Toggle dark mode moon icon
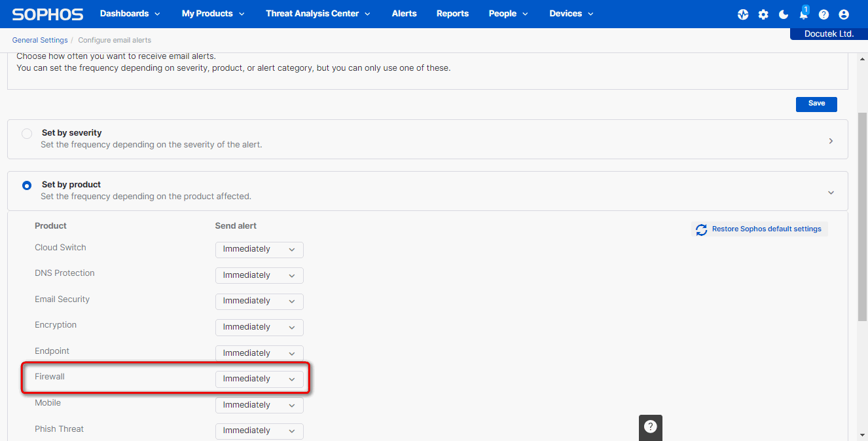The height and width of the screenshot is (441, 868). (784, 14)
